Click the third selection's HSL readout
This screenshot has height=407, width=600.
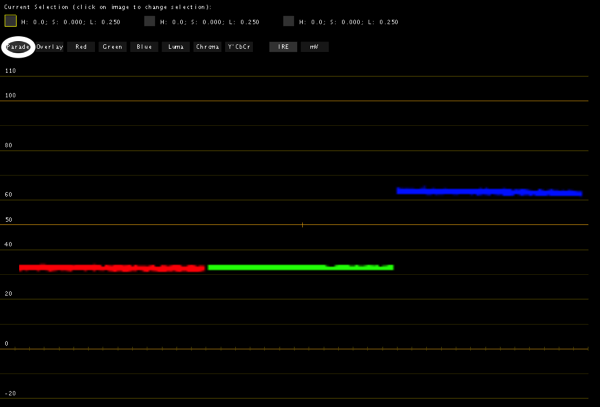pos(349,22)
